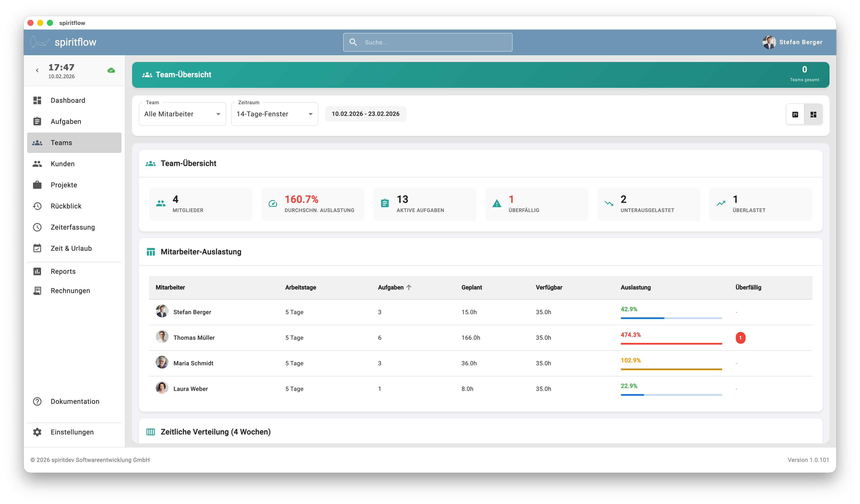Click the spiritflow bird logo icon

pyautogui.click(x=40, y=42)
